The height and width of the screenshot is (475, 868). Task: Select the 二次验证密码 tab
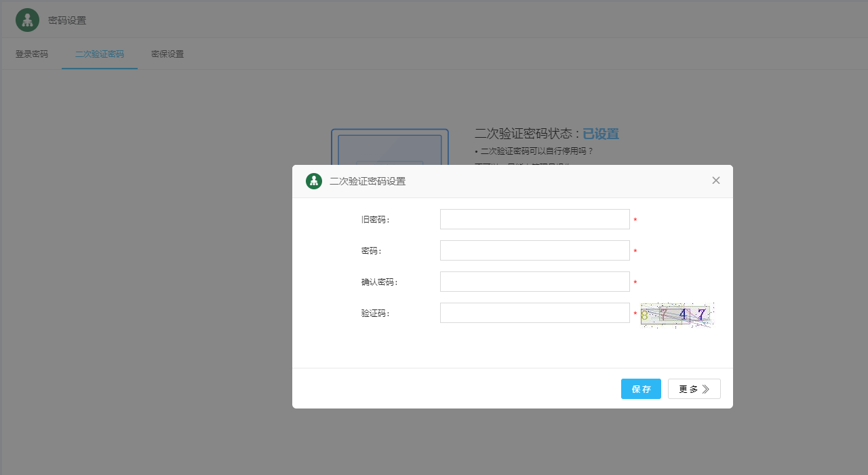pos(100,54)
